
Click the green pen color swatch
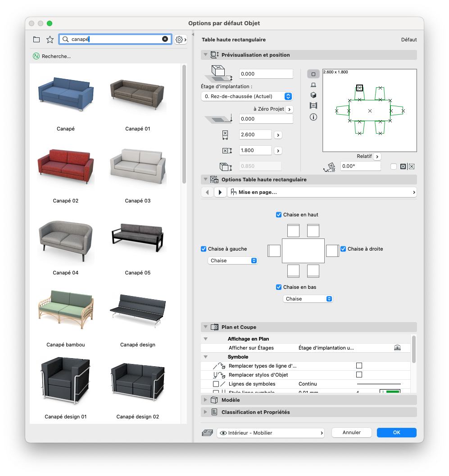point(390,391)
